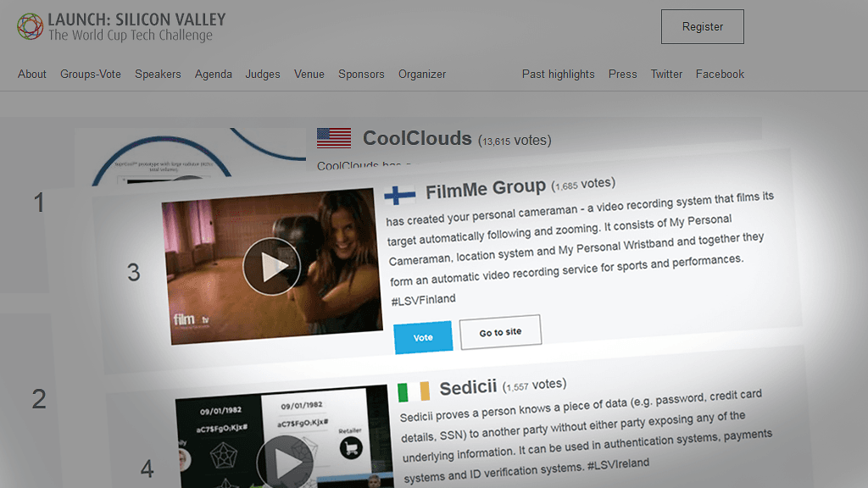
Task: Click the US flag beside CoolClouds
Action: click(334, 138)
